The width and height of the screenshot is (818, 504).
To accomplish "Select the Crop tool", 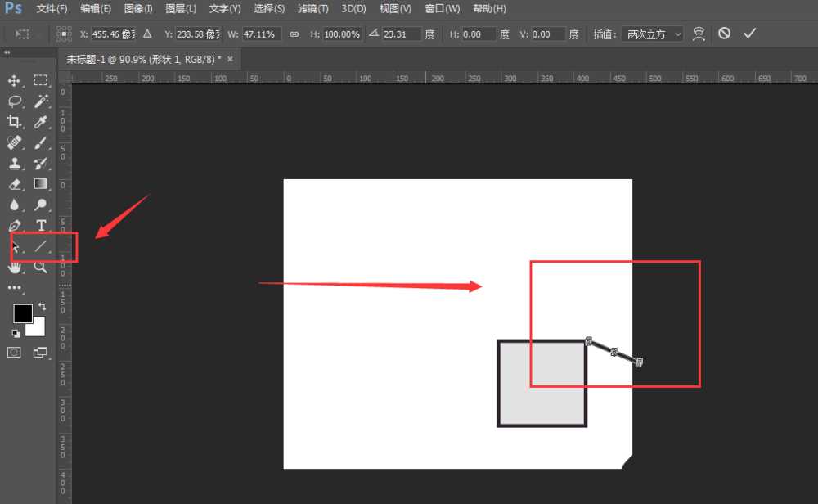I will click(15, 121).
